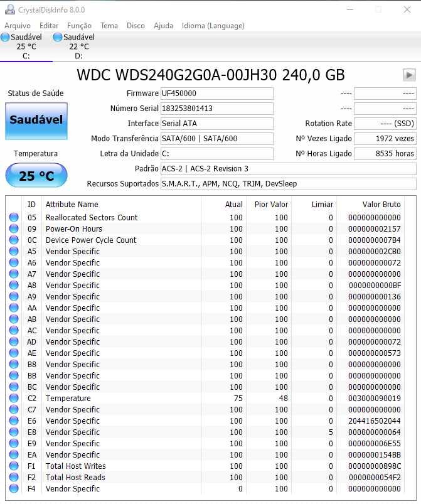Select the C: drive tab

tap(26, 46)
